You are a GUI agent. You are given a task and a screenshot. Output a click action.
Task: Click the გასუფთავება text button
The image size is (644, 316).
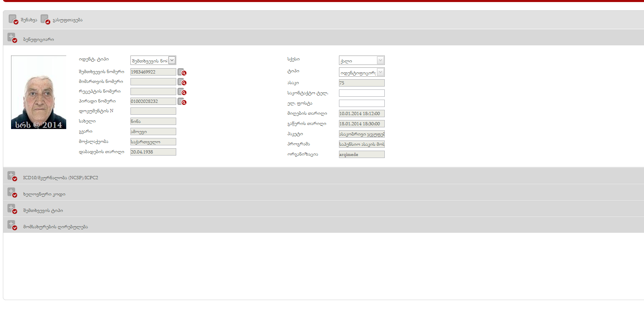pos(67,20)
